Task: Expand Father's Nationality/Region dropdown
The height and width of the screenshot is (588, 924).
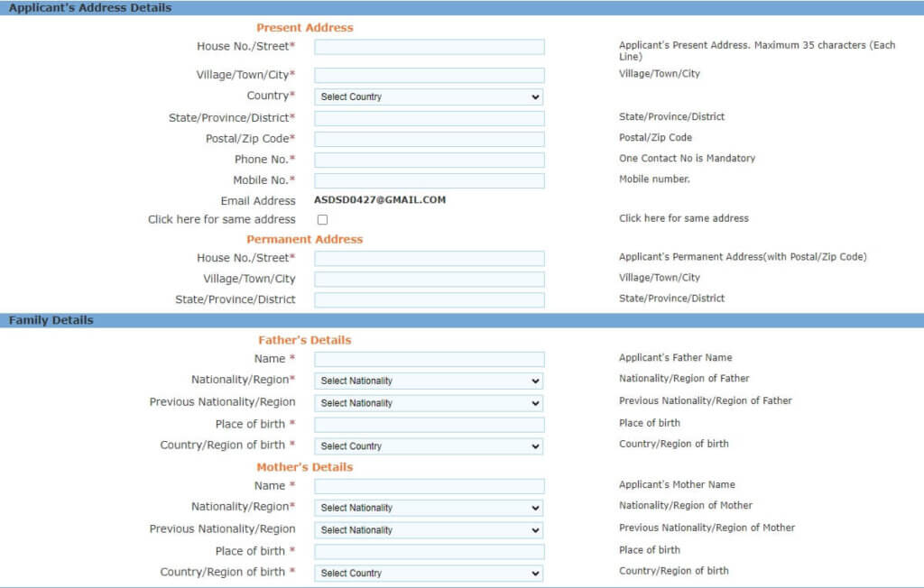Action: click(429, 381)
